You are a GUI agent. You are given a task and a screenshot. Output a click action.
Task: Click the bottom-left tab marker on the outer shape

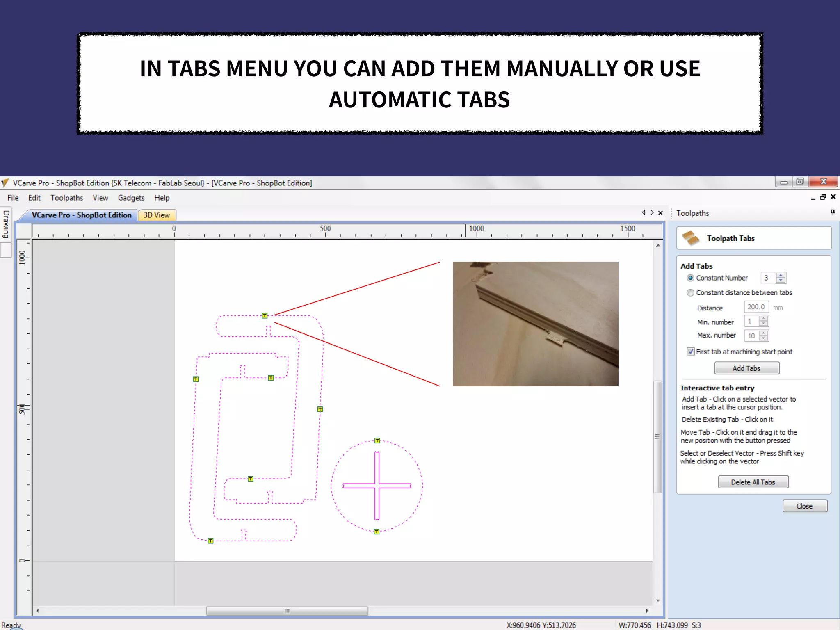pyautogui.click(x=210, y=541)
